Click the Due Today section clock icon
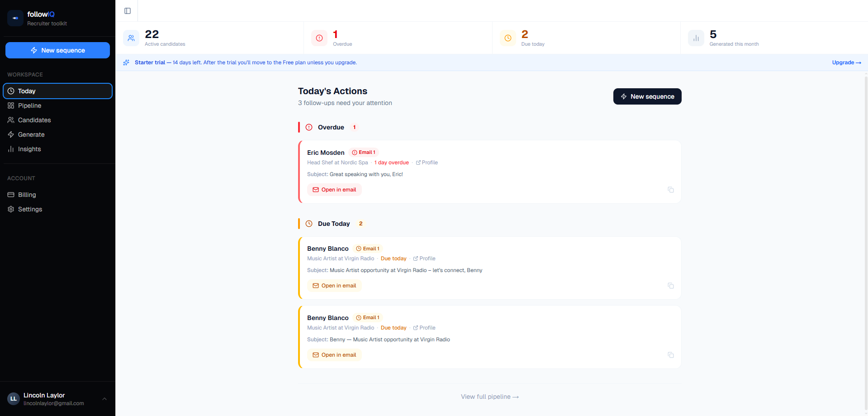Viewport: 868px width, 416px height. click(309, 224)
